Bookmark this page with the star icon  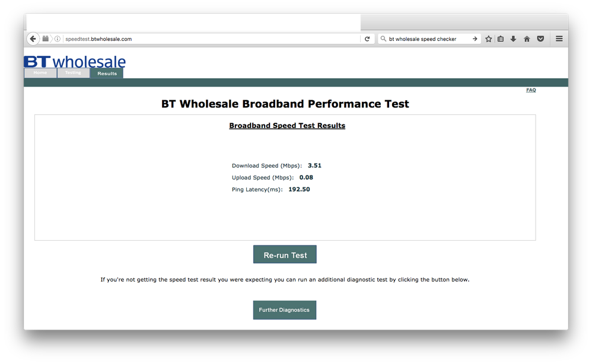tap(489, 39)
